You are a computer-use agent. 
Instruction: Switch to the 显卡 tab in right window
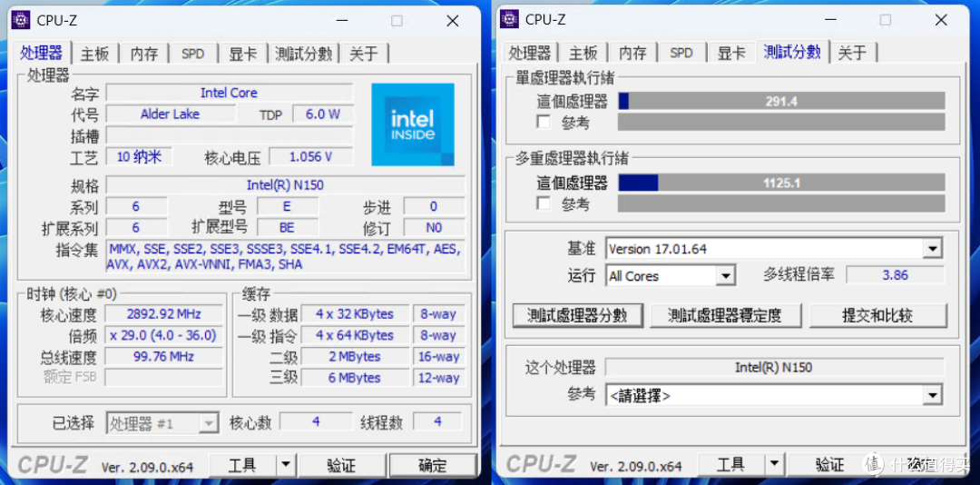pos(732,54)
